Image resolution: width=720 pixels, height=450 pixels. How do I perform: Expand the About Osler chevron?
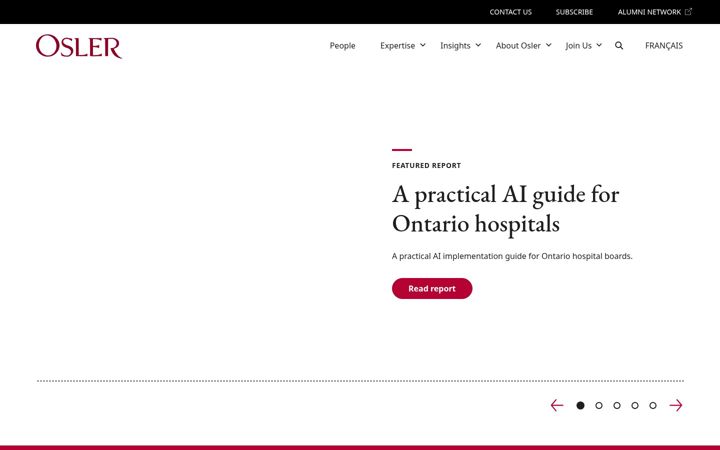(548, 45)
